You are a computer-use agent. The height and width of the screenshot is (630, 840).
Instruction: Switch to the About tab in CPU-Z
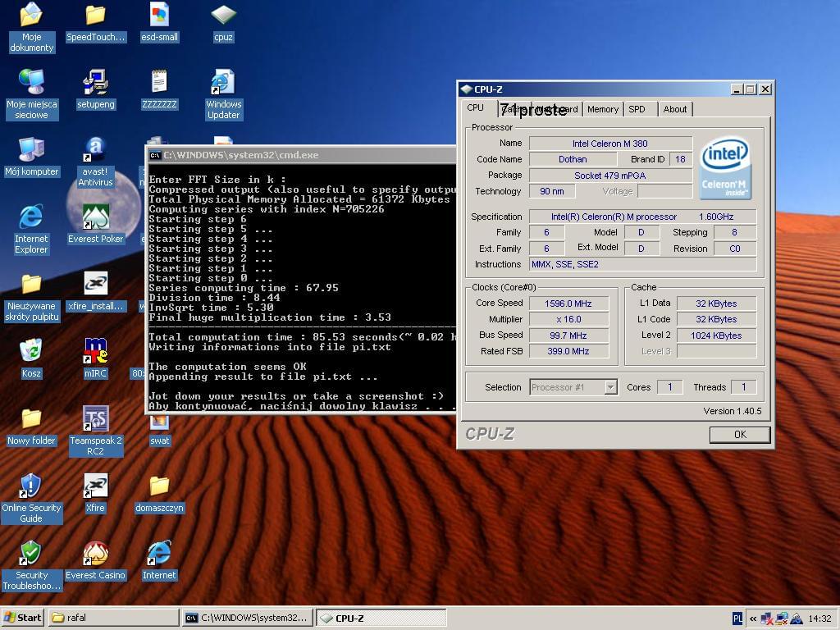(x=674, y=109)
